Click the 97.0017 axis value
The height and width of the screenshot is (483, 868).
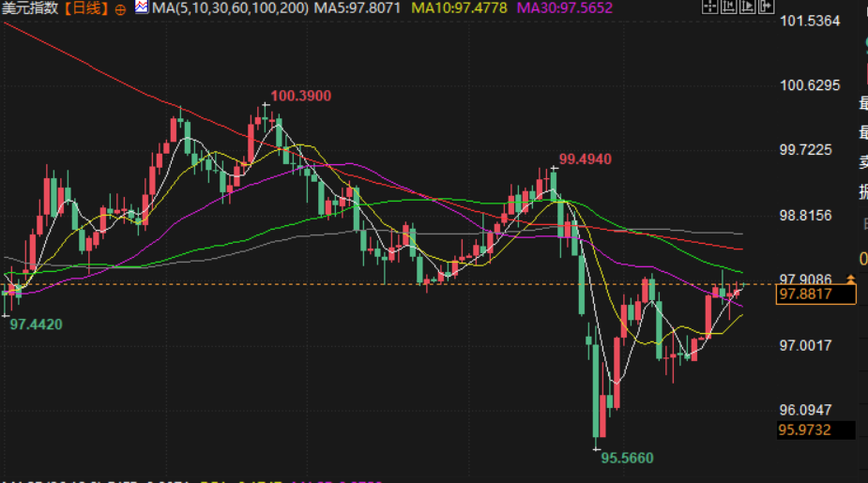point(806,346)
